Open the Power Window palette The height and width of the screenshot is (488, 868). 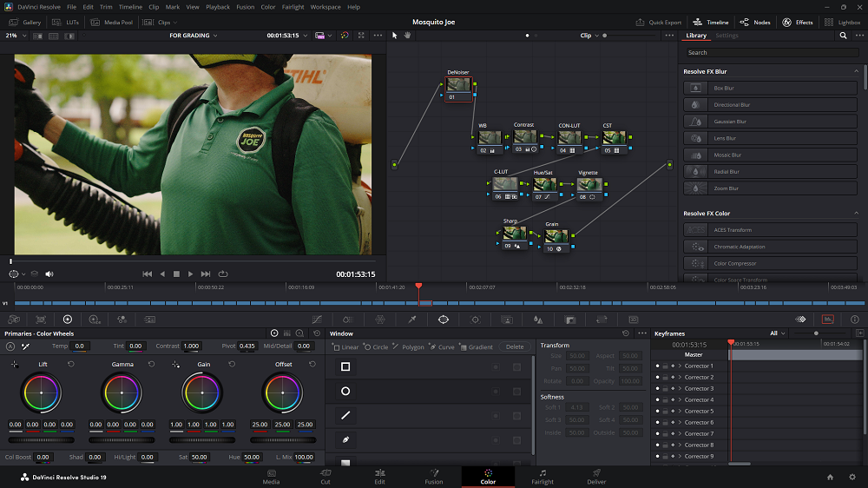[x=444, y=320]
